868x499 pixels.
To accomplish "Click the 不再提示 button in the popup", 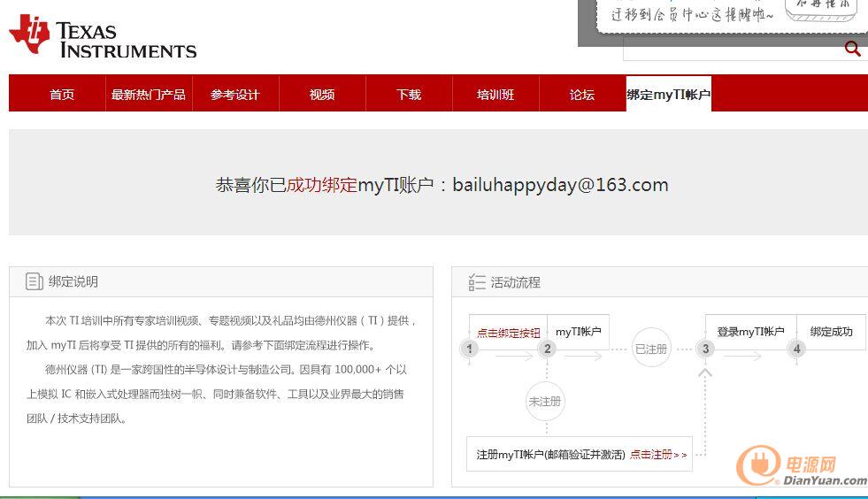I will 822,7.
